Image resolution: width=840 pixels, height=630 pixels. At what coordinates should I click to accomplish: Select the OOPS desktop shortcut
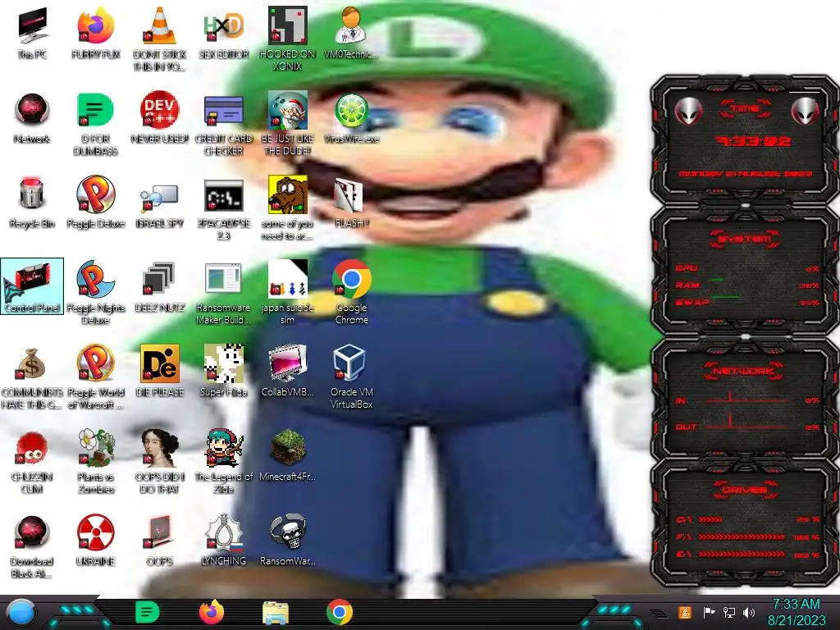(160, 540)
